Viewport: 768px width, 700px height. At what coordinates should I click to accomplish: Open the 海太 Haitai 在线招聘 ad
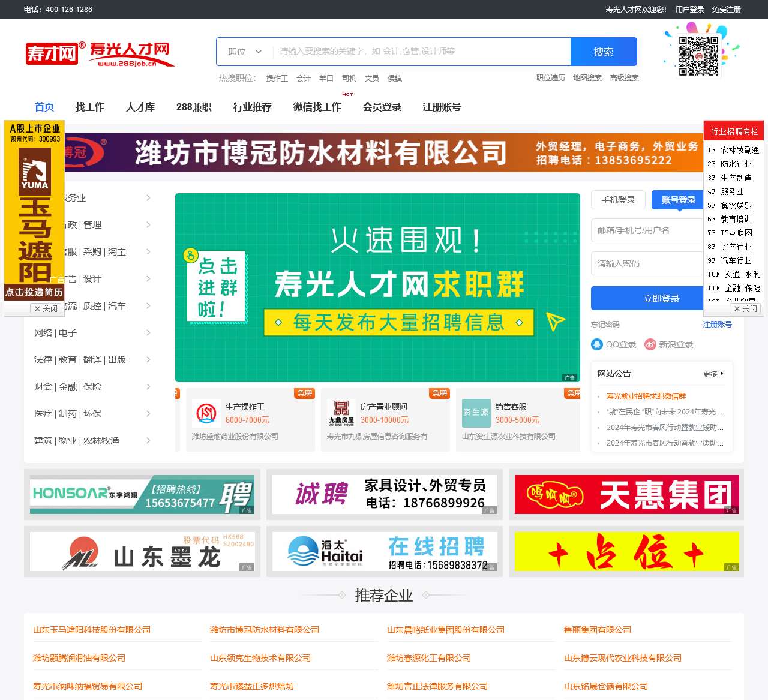coord(385,552)
